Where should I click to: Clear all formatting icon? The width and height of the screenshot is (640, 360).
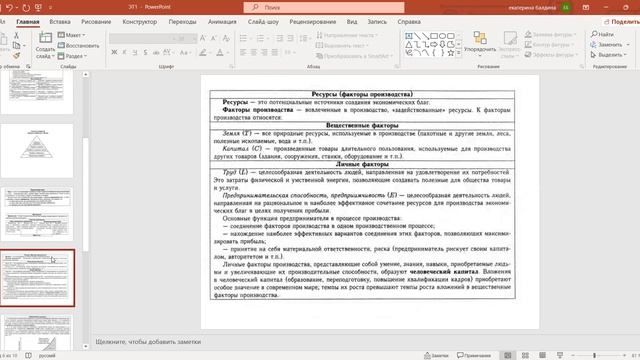226,38
